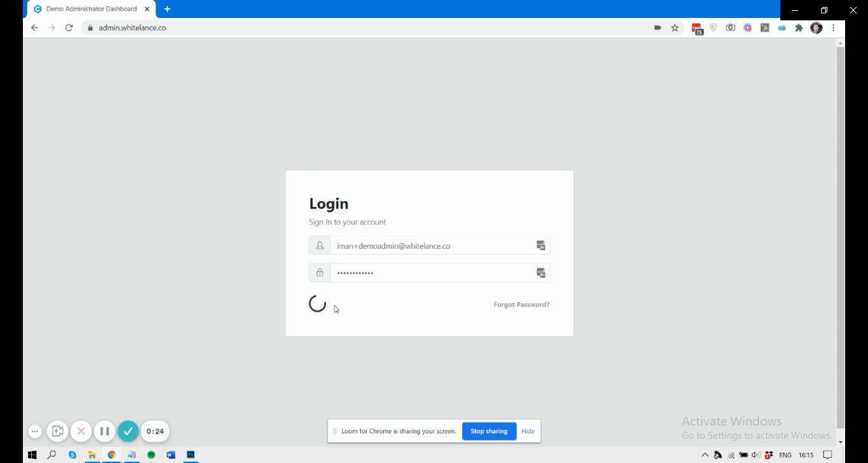
Task: Go back to the previous page
Action: pos(34,28)
